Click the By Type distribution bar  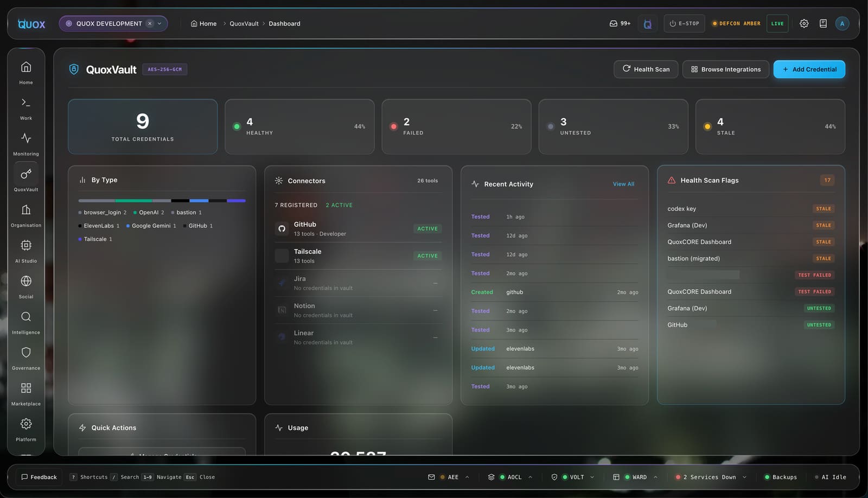point(162,201)
